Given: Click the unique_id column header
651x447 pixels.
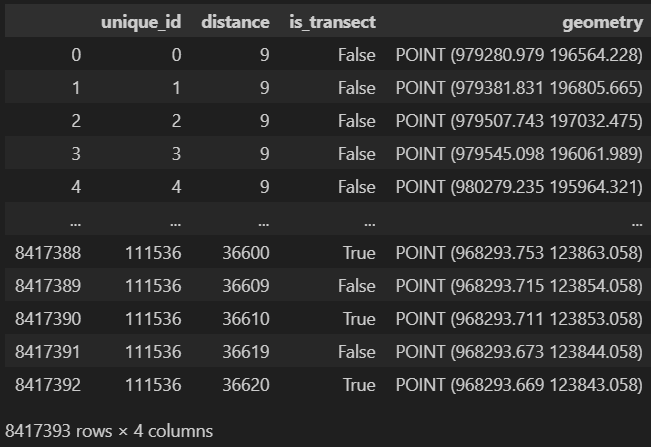Looking at the screenshot, I should (141, 22).
